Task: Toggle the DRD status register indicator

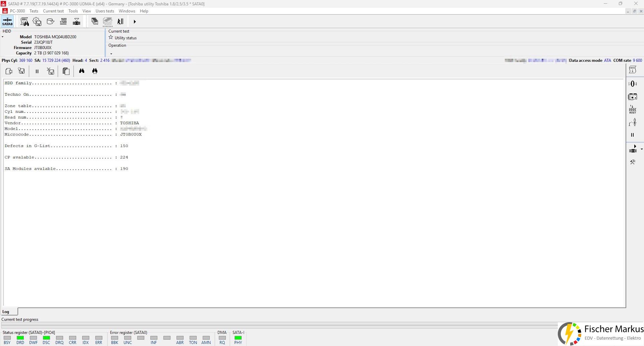Action: 20,338
